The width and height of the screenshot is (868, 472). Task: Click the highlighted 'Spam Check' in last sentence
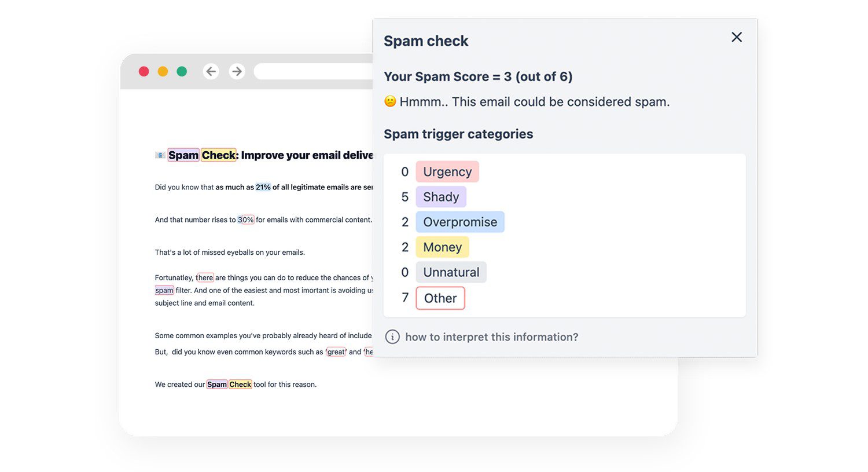229,384
